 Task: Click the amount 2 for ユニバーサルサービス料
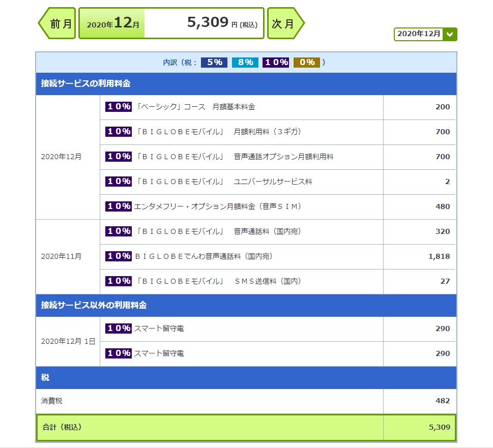pyautogui.click(x=447, y=182)
